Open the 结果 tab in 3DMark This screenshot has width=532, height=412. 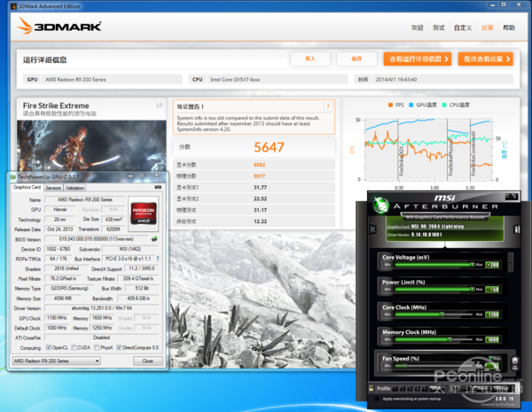point(487,27)
